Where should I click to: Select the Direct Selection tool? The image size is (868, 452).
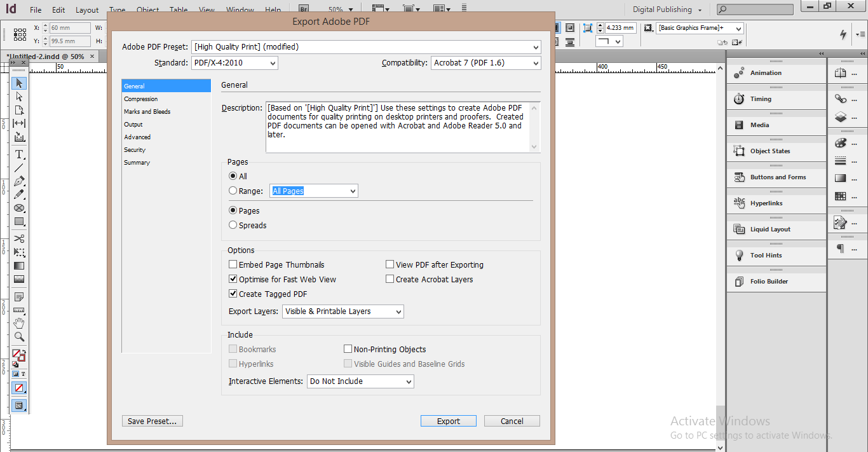point(19,97)
